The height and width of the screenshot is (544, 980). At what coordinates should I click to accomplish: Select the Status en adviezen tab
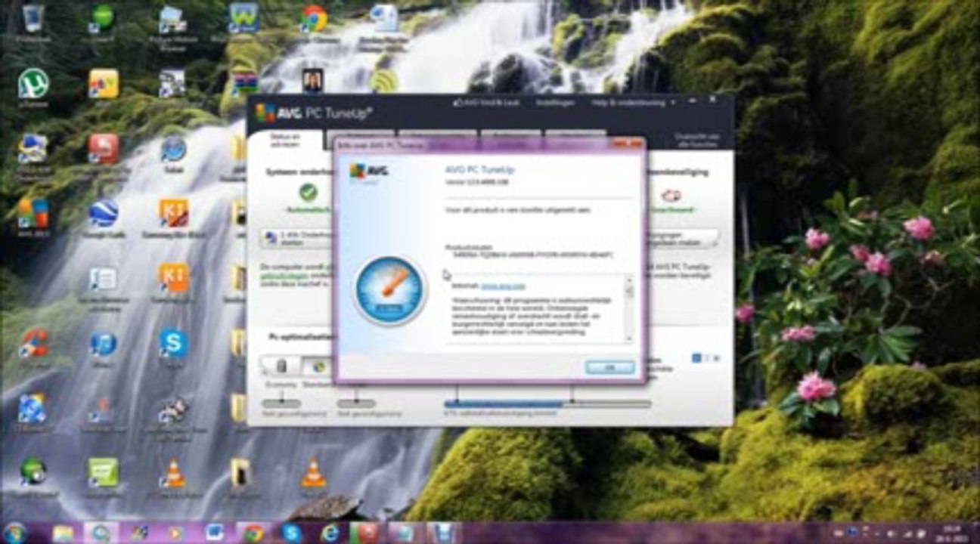[286, 140]
